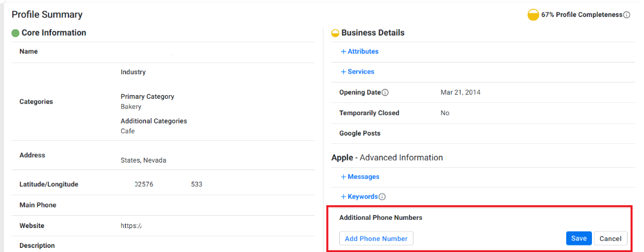Click the Opening Date info icon
The height and width of the screenshot is (252, 644).
click(x=385, y=93)
